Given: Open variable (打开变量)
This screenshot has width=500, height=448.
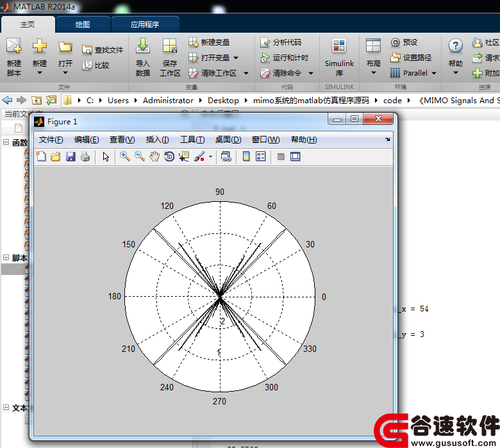Looking at the screenshot, I should (209, 58).
